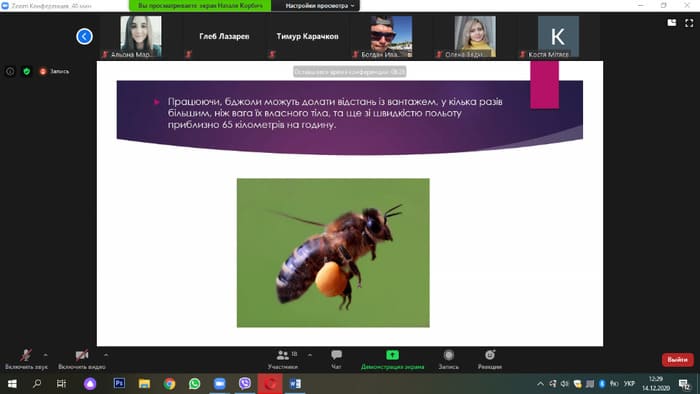Screen dimensions: 700x394
Task: Open the red highlighted app on taskbar
Action: click(x=270, y=384)
